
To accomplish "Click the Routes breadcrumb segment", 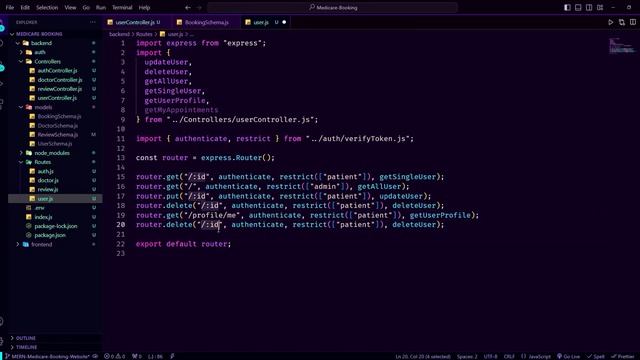I will [x=144, y=34].
